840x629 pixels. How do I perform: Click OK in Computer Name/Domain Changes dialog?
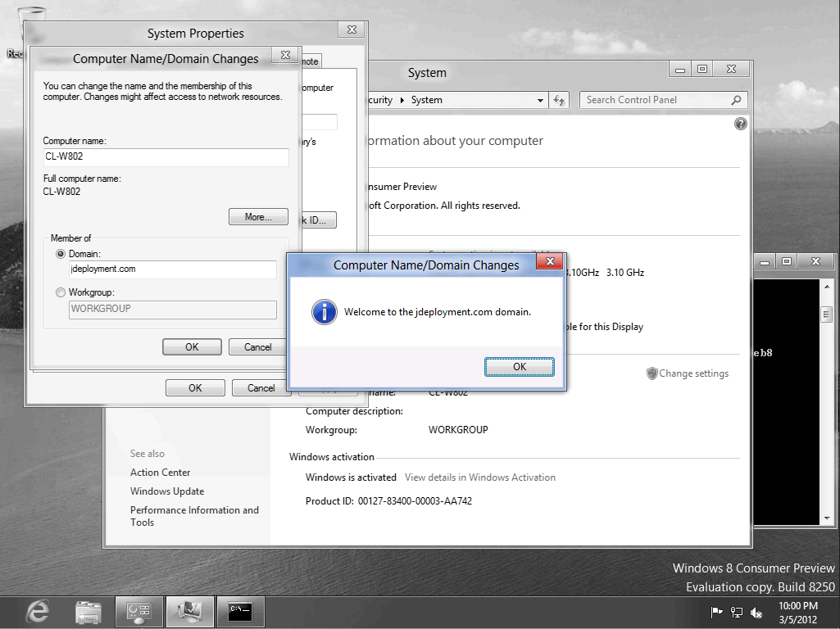(192, 347)
